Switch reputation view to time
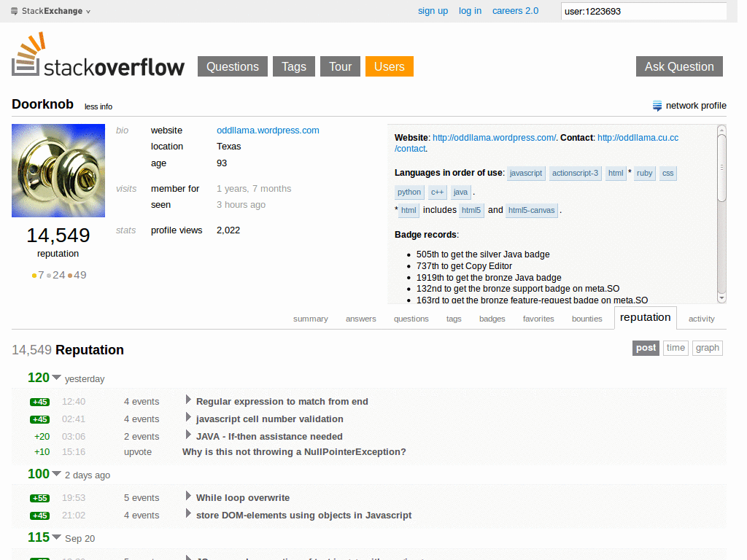Viewport: 747px width, 560px height. 676,348
